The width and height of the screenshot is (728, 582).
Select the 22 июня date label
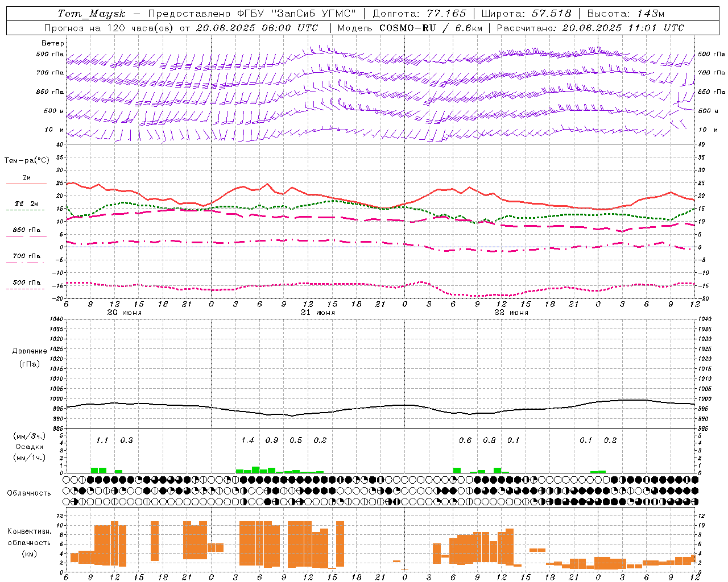(x=511, y=313)
